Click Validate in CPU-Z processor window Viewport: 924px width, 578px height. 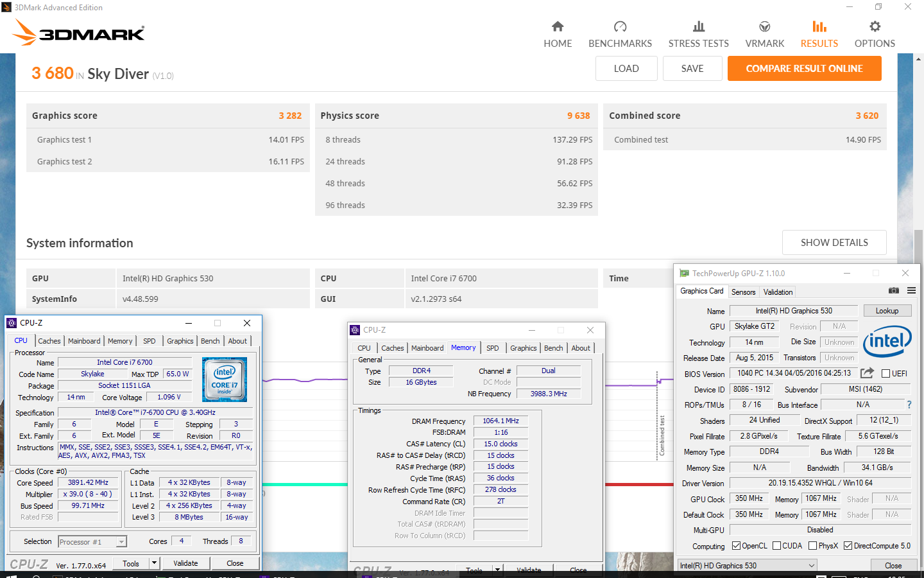pos(185,563)
